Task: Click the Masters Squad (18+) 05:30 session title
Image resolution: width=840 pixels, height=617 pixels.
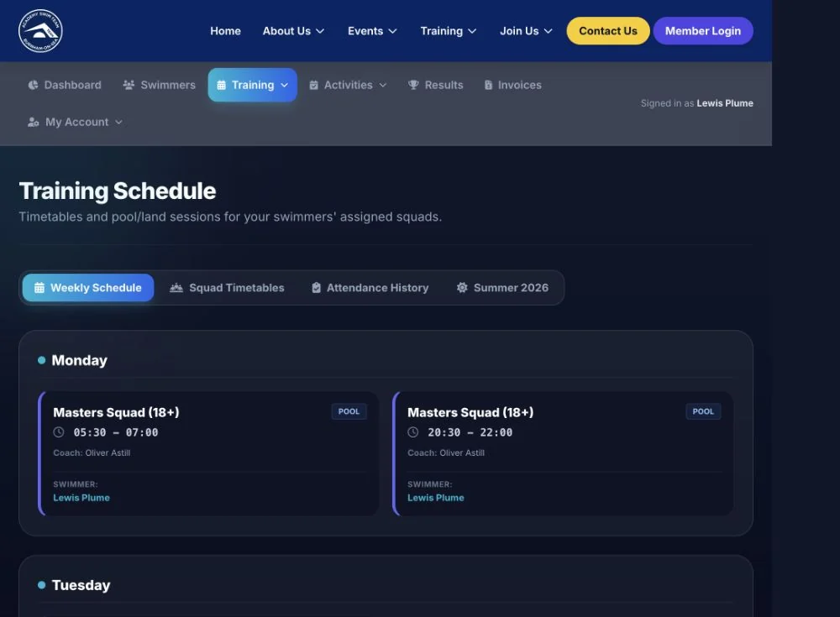Action: [x=116, y=412]
